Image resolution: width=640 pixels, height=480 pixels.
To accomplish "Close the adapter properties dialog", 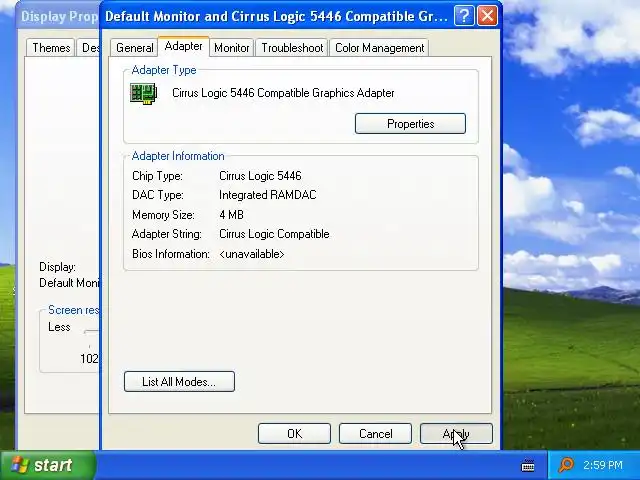I will point(487,16).
